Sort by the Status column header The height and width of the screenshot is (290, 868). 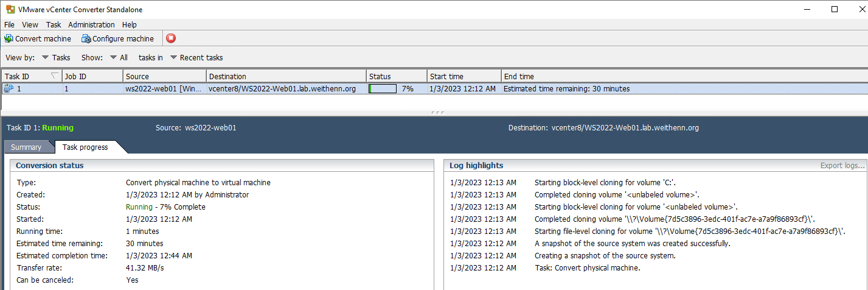click(x=397, y=76)
